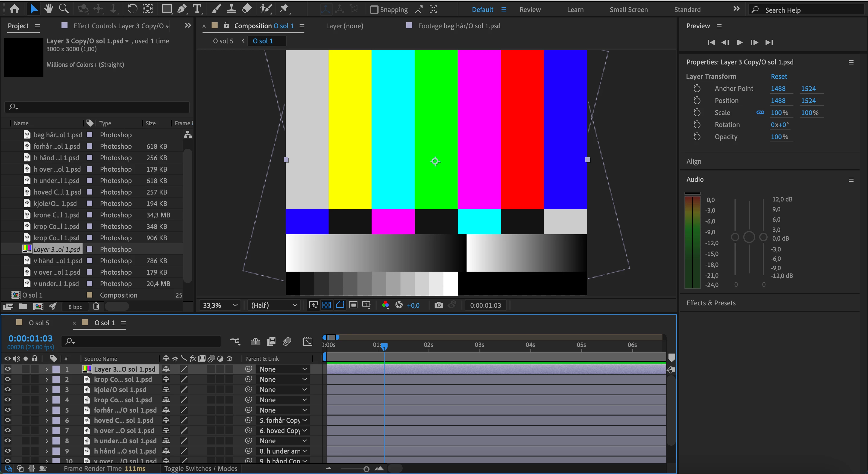Select the Pen tool

point(182,9)
